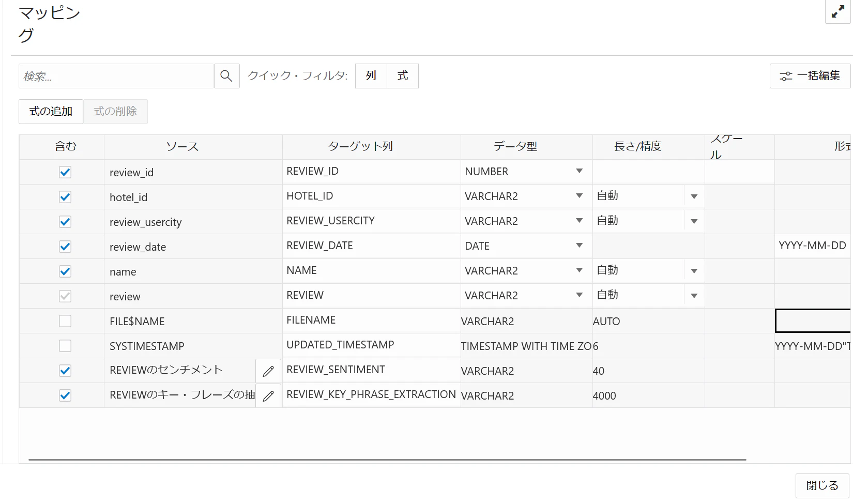853x504 pixels.
Task: Click the REVIEW_SENTIMENT target column field
Action: click(371, 370)
